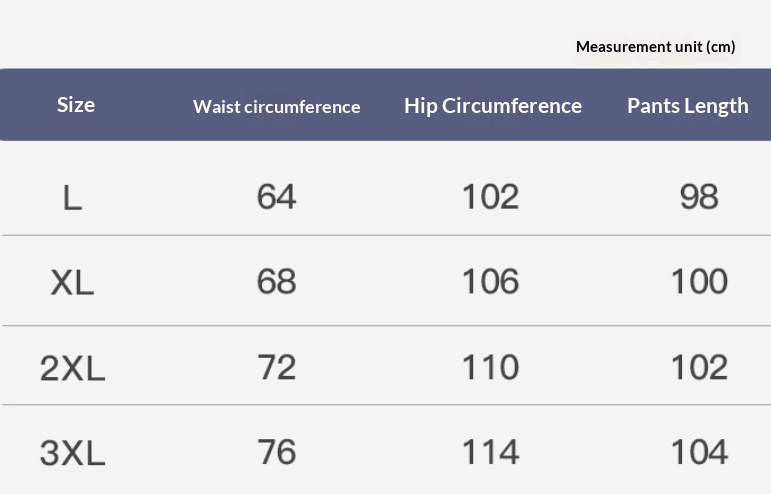Click hip value 114 for size 3XL
This screenshot has width=771, height=494.
pyautogui.click(x=490, y=452)
